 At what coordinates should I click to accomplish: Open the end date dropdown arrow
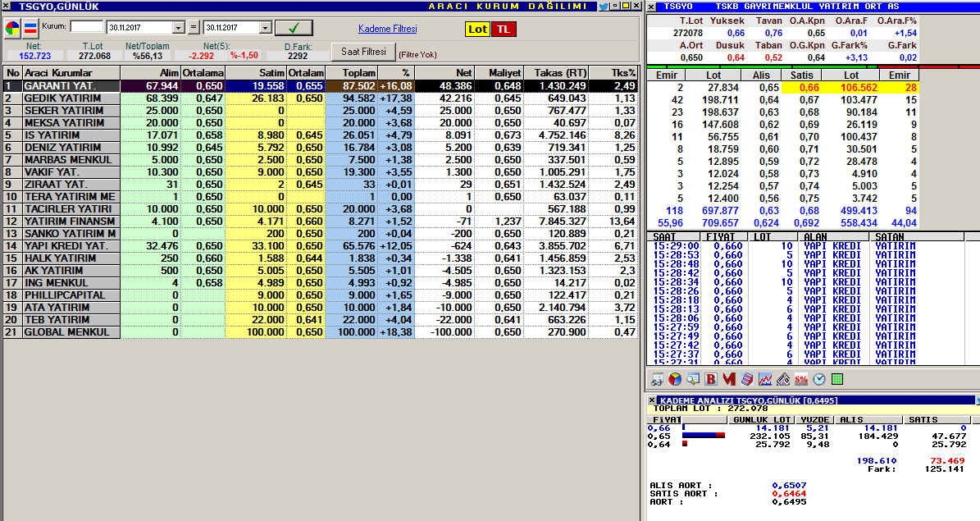coord(266,28)
